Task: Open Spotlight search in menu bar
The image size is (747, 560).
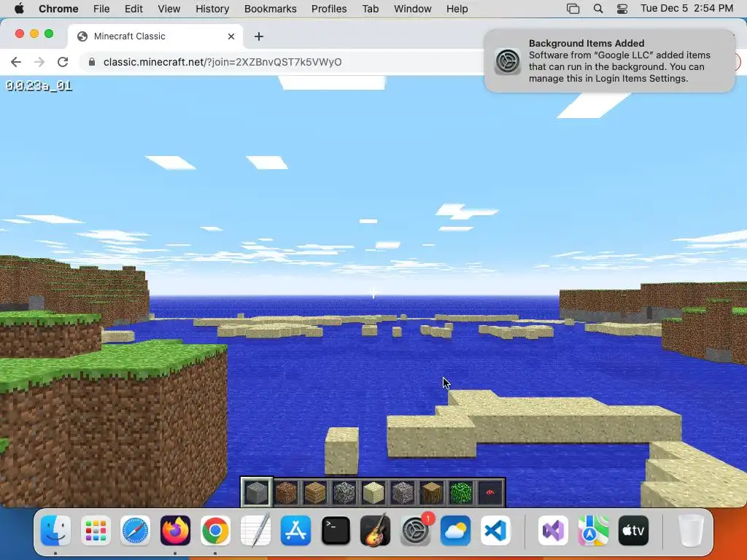Action: coord(598,9)
